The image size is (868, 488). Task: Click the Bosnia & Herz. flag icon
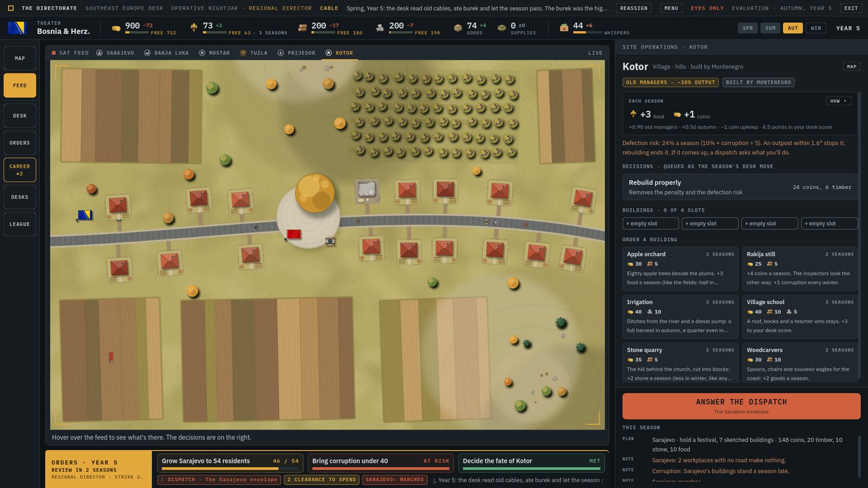[17, 28]
